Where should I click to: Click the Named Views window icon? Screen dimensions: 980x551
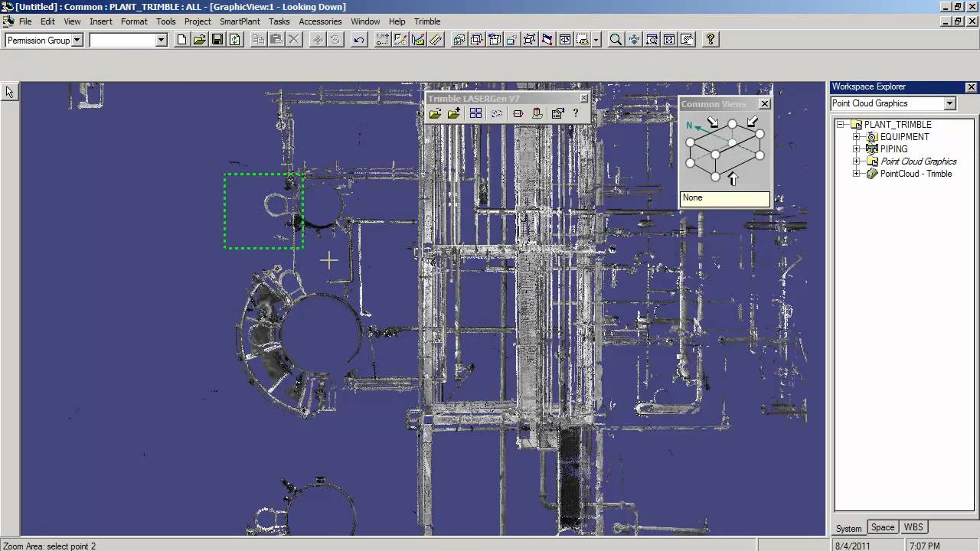pos(565,40)
